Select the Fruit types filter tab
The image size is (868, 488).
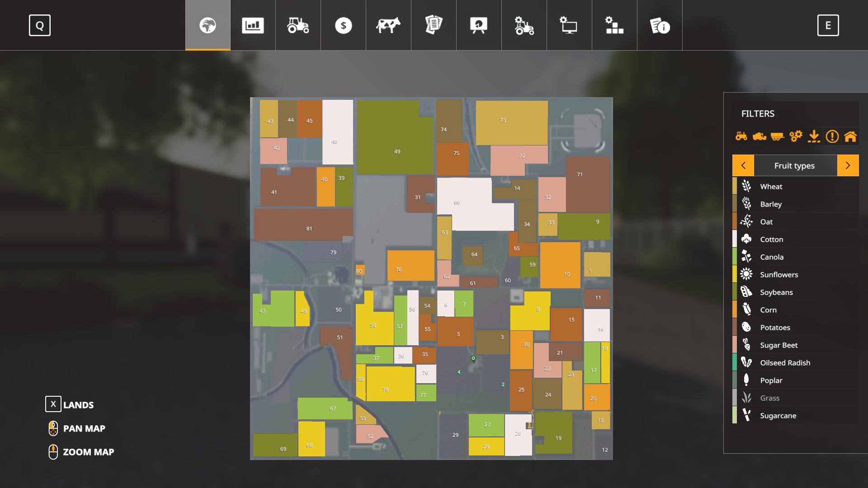(795, 165)
